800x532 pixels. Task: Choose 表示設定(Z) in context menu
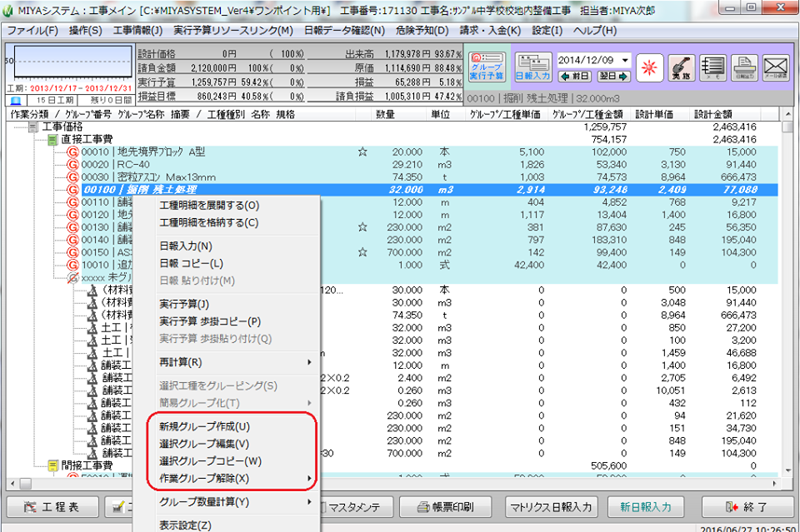[226, 525]
